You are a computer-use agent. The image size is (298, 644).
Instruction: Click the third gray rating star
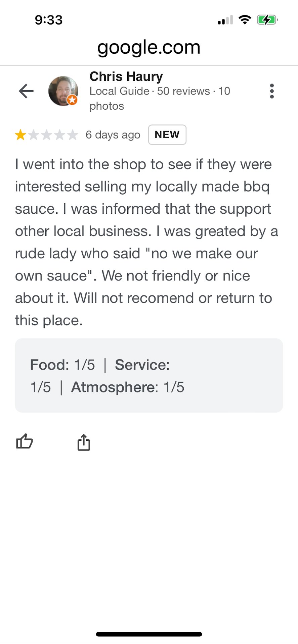(46, 135)
